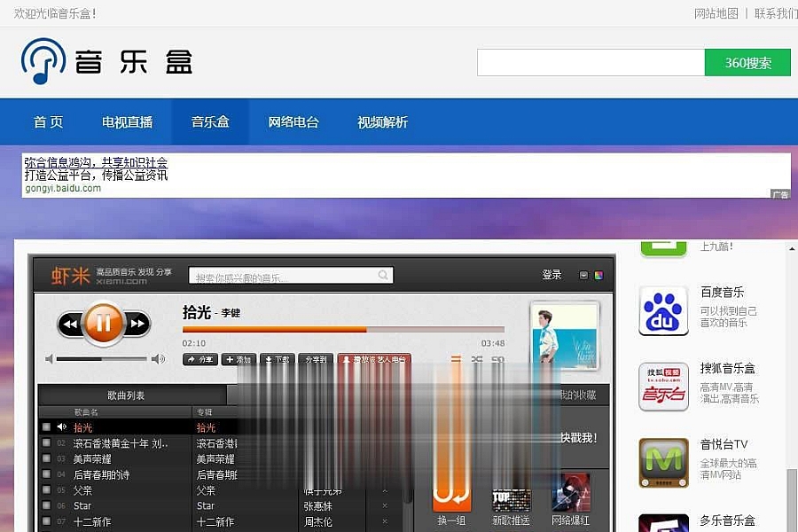Switch to the 歌曲列表 tab
Image resolution: width=798 pixels, height=532 pixels.
(126, 395)
